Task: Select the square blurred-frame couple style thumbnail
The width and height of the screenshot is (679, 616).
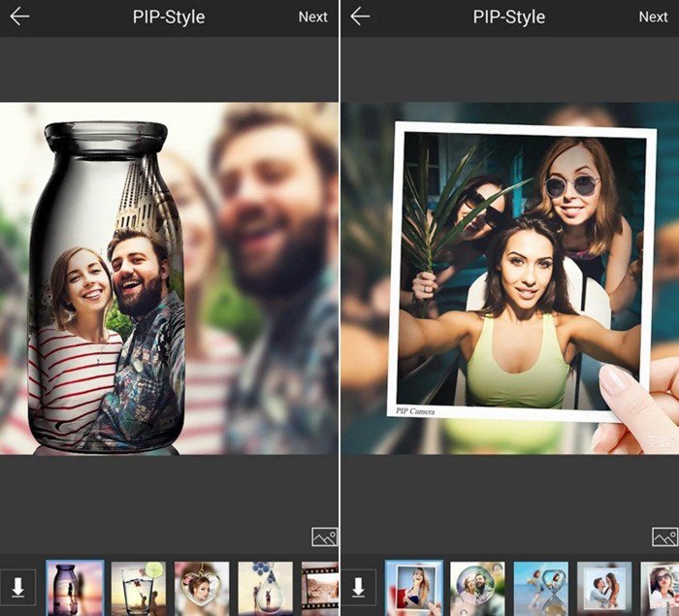Action: [x=604, y=588]
